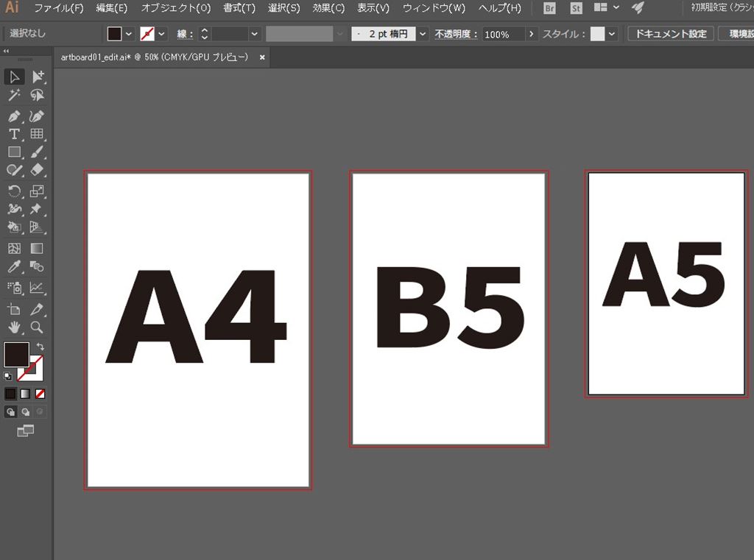
Task: Select the Type tool
Action: pyautogui.click(x=14, y=134)
